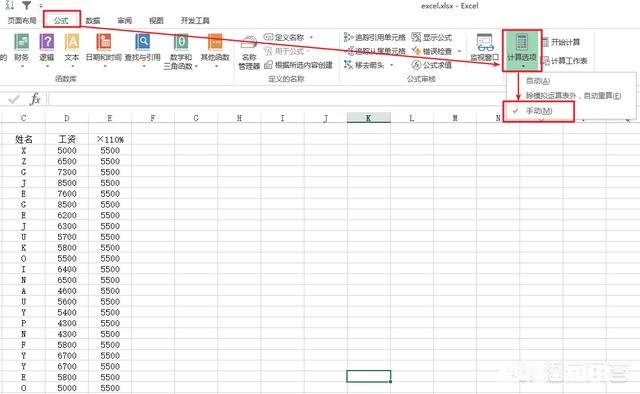Select the name cell K

(23, 247)
